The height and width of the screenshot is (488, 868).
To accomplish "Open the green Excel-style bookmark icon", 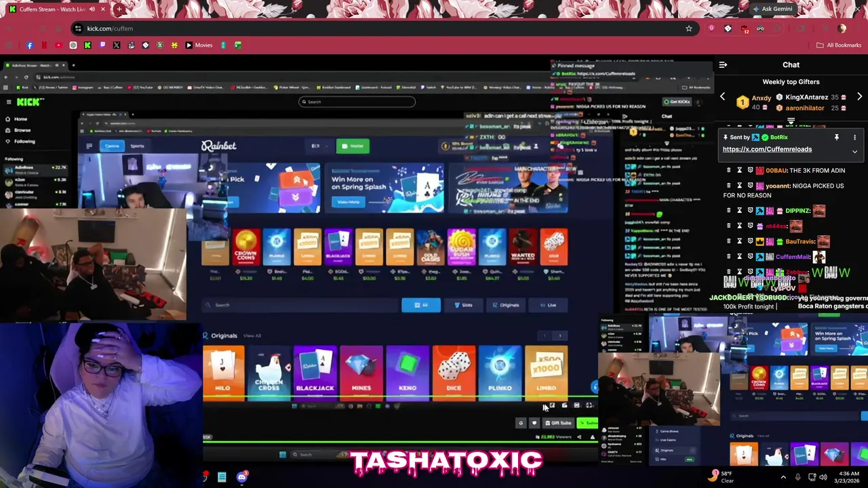I will pyautogui.click(x=238, y=45).
